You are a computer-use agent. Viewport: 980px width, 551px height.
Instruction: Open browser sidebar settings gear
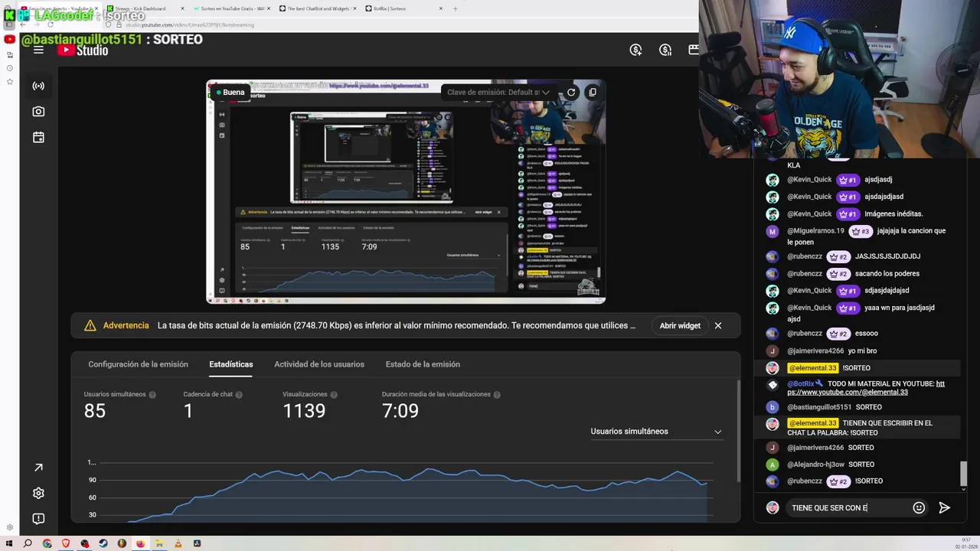tap(9, 527)
